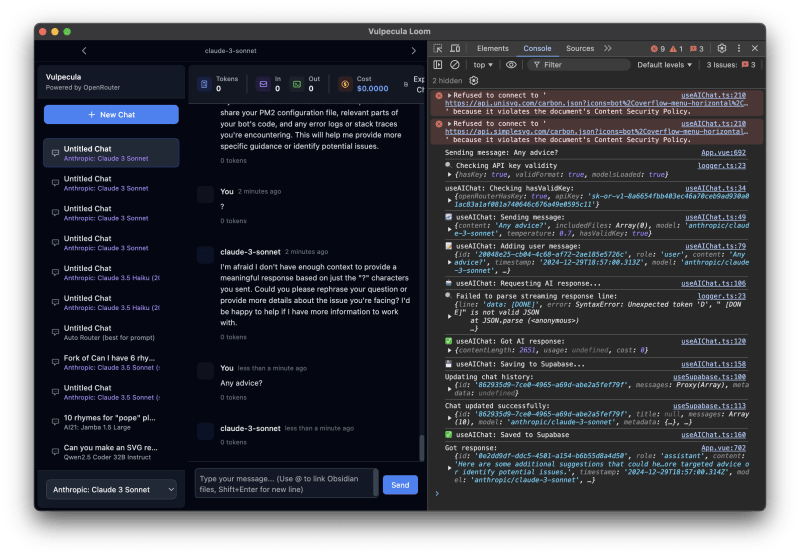
Task: Click the inspect element picker icon
Action: click(x=438, y=48)
